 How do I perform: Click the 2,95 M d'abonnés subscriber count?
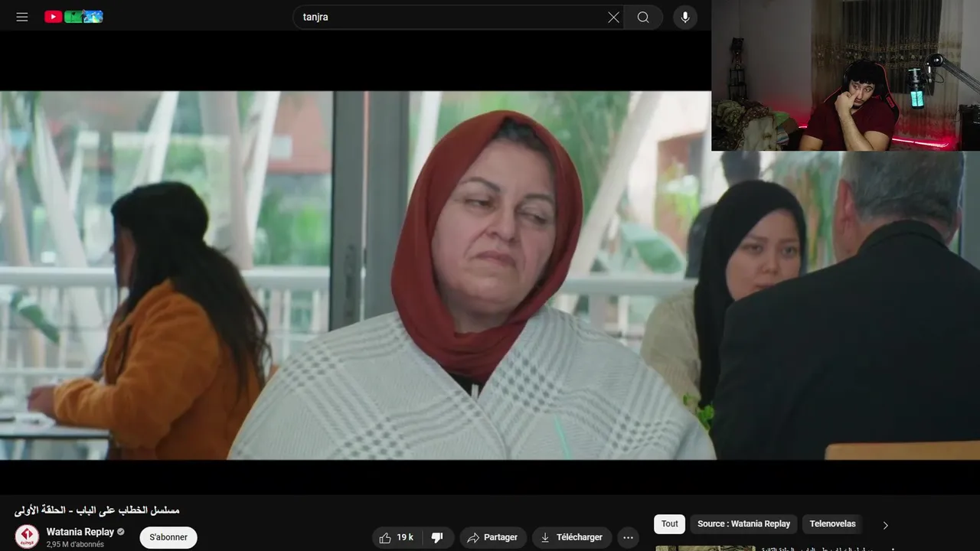click(x=75, y=544)
